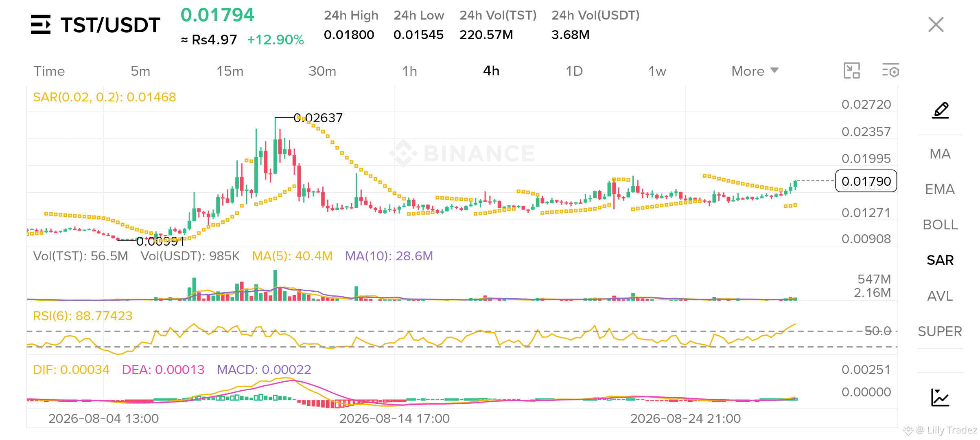Select the 1w interval
Image resolution: width=980 pixels, height=440 pixels.
(657, 71)
